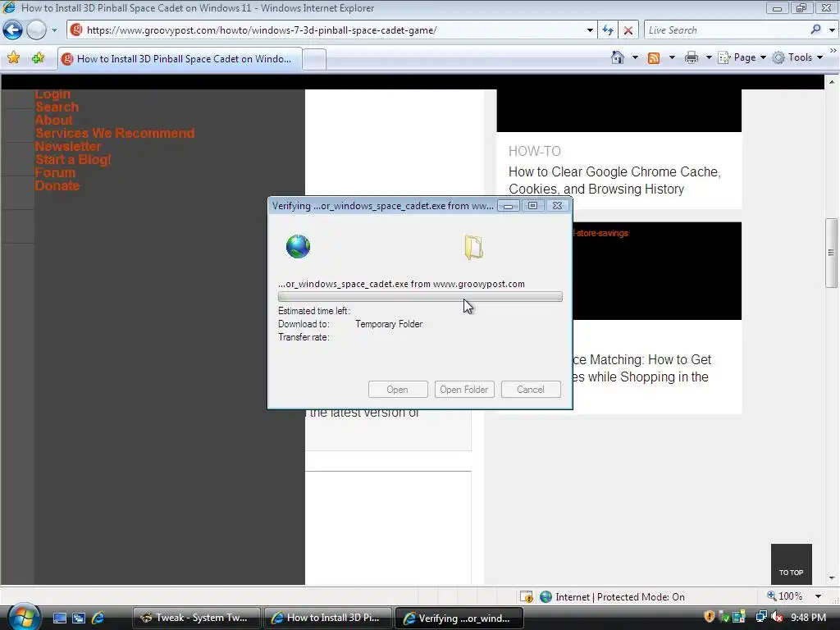Click the grayed Open button in dialog
The image size is (840, 630).
(398, 390)
